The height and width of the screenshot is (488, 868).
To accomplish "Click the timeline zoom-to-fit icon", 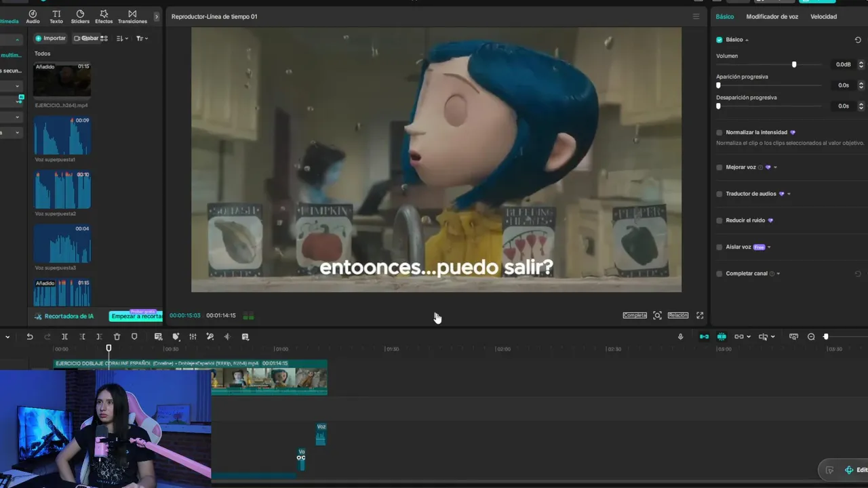I will (x=793, y=337).
